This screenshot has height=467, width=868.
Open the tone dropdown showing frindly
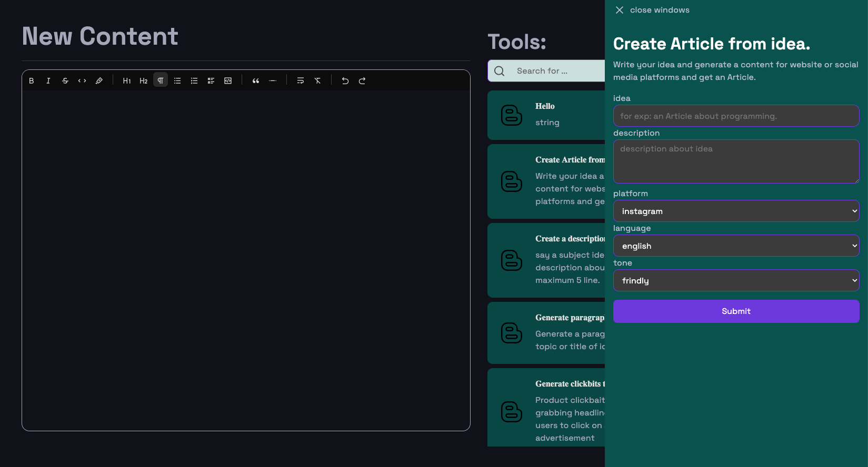tap(736, 280)
